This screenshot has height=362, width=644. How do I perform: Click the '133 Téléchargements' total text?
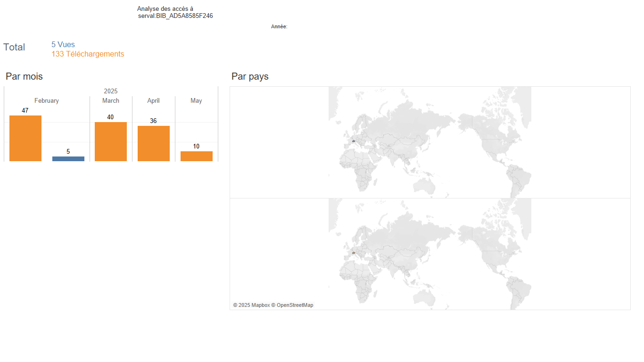[88, 54]
